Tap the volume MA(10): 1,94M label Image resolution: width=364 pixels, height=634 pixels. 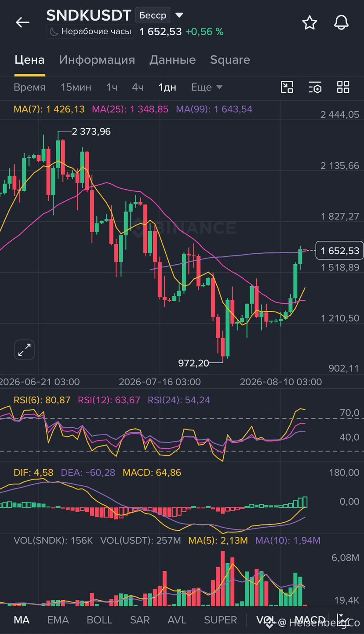(288, 540)
